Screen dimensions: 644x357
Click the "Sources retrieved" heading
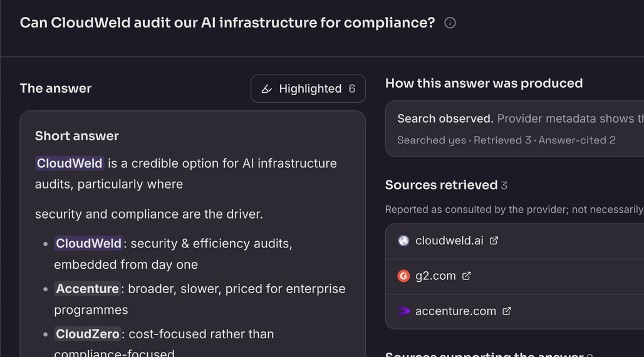tap(441, 185)
